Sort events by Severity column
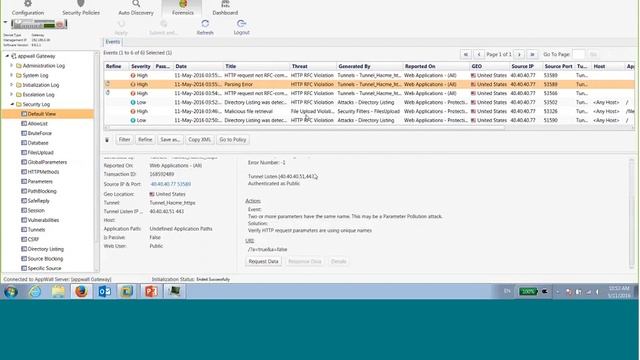This screenshot has height=360, width=640. [141, 66]
